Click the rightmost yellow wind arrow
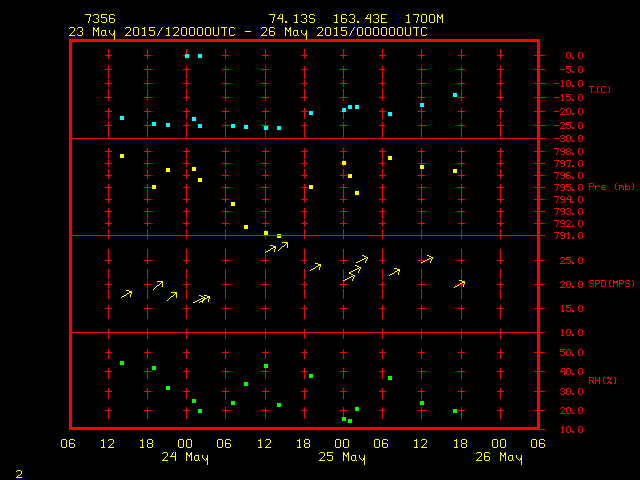 [459, 284]
